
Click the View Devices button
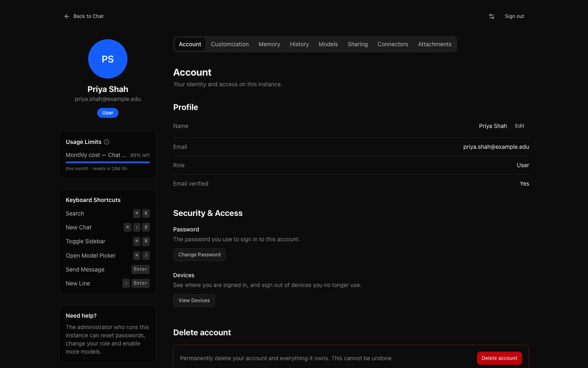194,301
